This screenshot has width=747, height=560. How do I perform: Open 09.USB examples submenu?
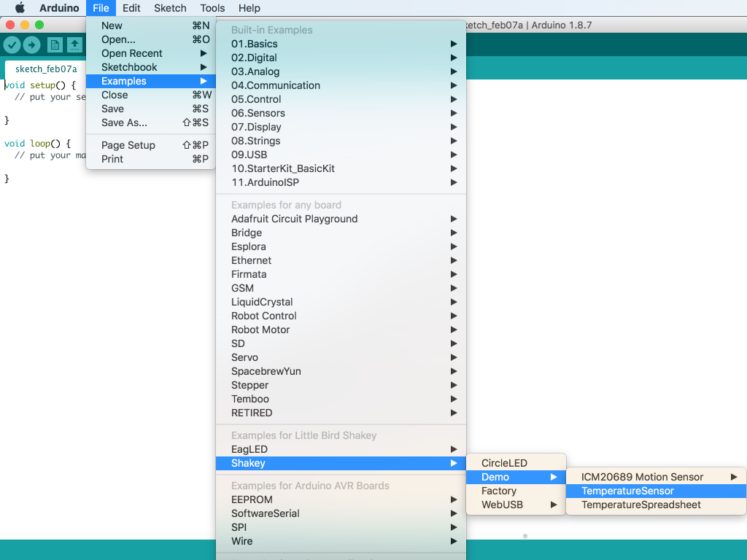(341, 155)
